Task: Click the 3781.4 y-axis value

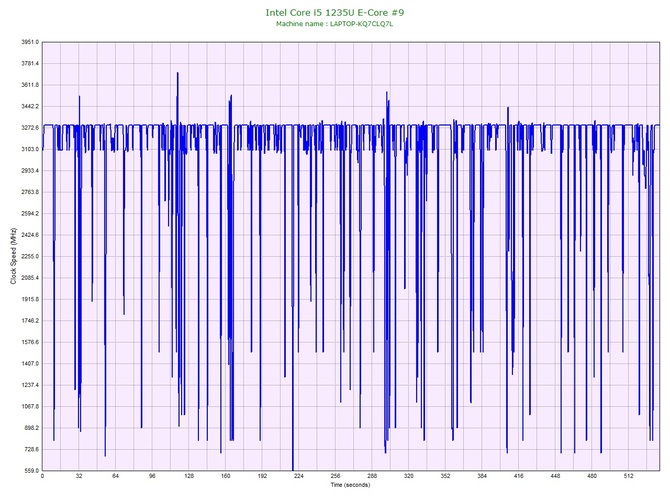Action: 30,64
